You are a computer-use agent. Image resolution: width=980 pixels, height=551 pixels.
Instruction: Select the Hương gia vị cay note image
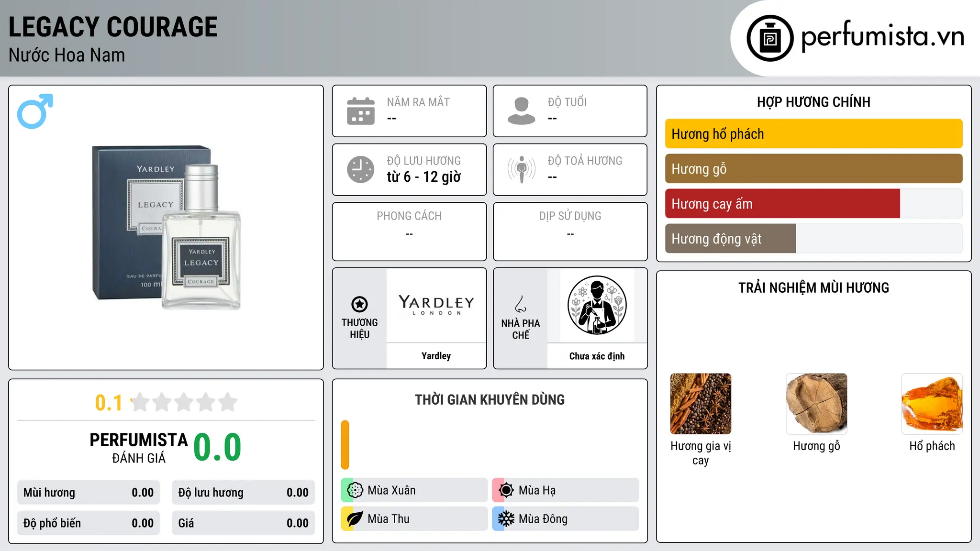[x=701, y=404]
